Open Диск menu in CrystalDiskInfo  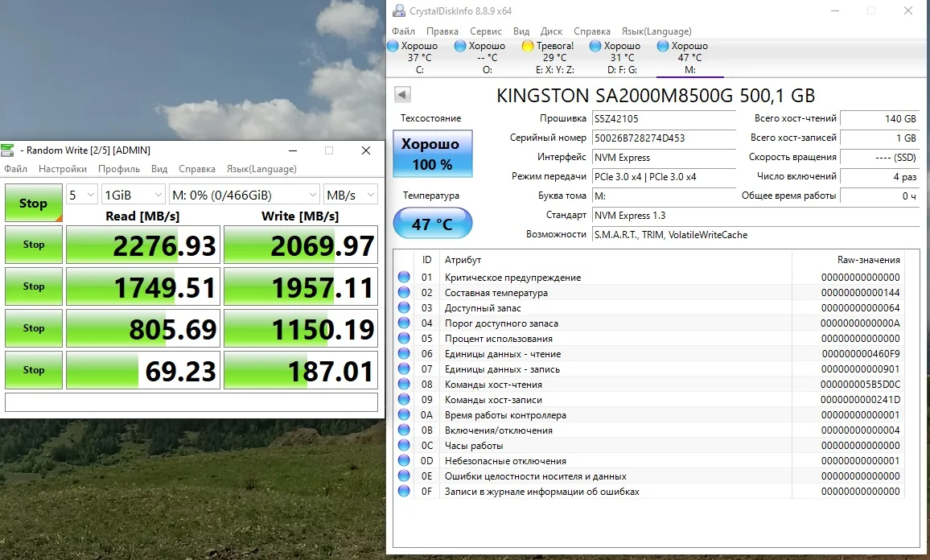(551, 31)
